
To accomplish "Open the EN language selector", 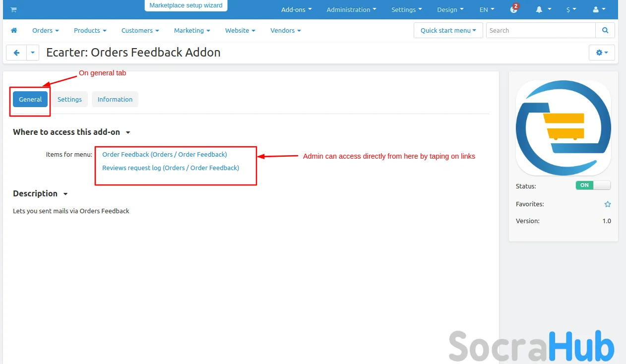I will [x=487, y=9].
